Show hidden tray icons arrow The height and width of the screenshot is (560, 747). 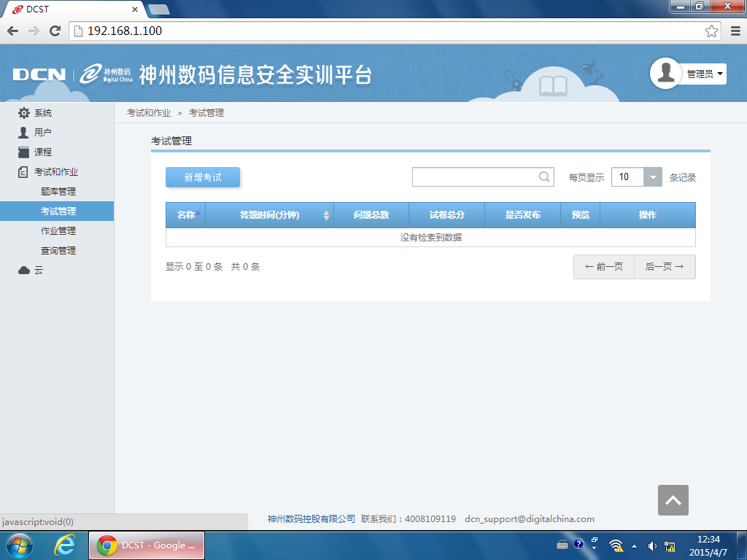(634, 546)
